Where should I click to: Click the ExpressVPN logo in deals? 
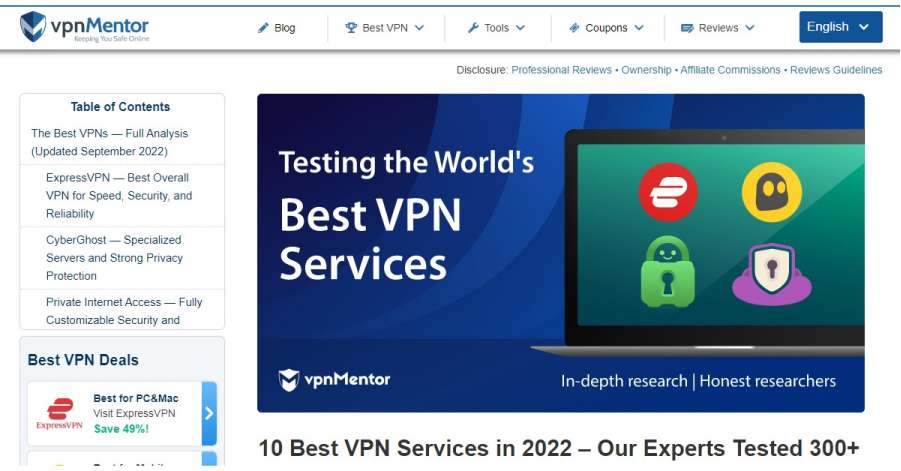click(x=60, y=413)
